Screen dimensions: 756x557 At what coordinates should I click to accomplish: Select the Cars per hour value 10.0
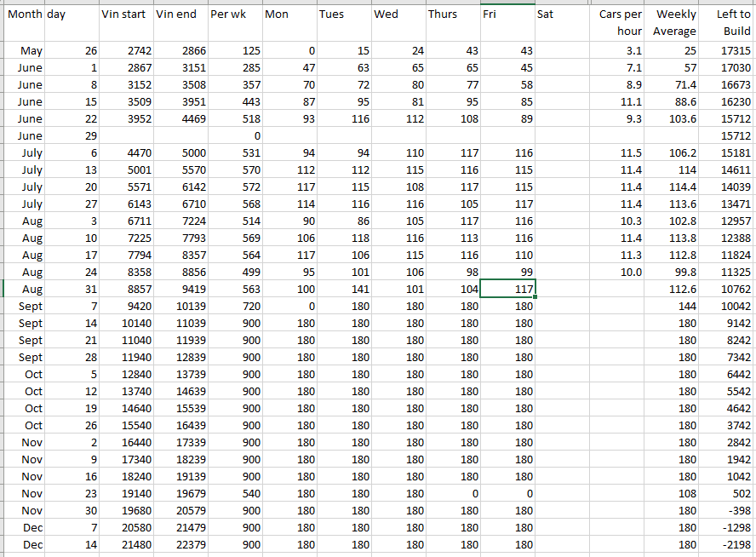pyautogui.click(x=616, y=272)
